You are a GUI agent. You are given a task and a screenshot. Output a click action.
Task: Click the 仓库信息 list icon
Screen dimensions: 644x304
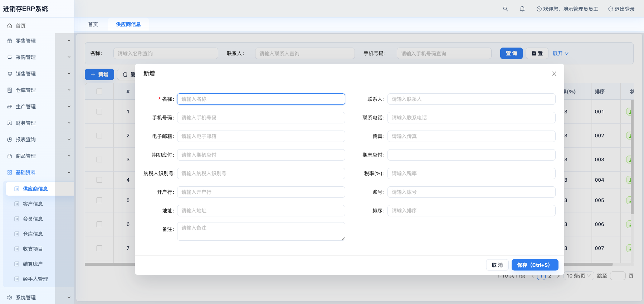17,234
